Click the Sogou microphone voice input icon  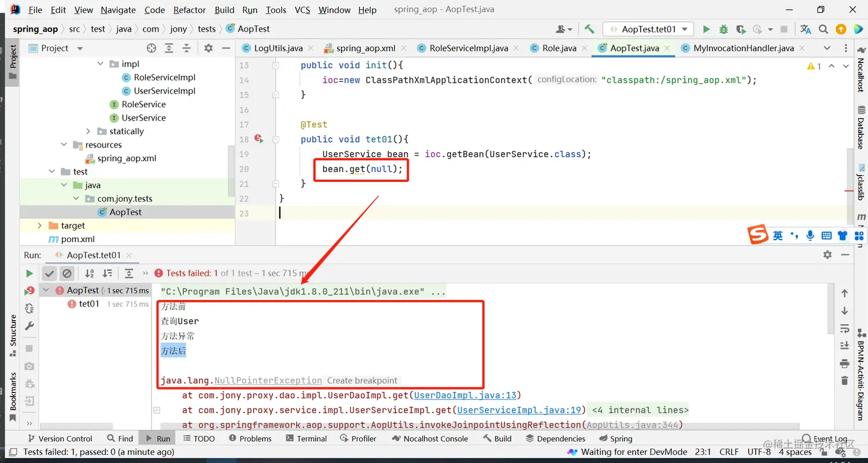tap(810, 235)
